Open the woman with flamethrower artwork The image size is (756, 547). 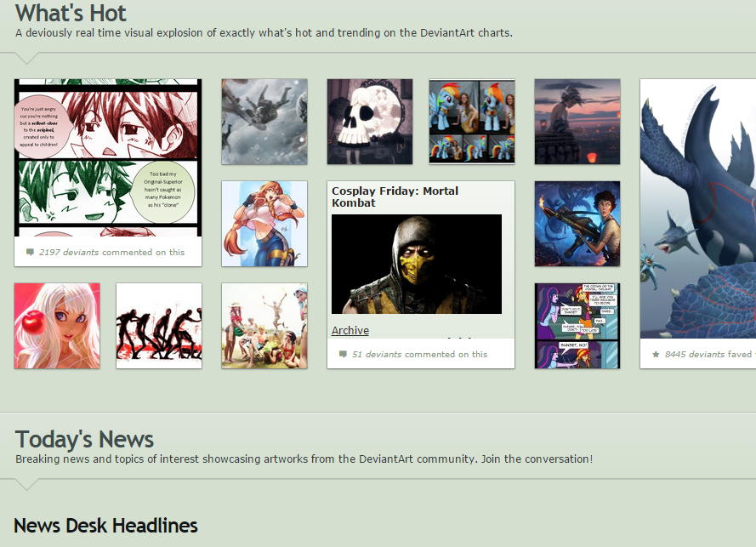[x=577, y=224]
